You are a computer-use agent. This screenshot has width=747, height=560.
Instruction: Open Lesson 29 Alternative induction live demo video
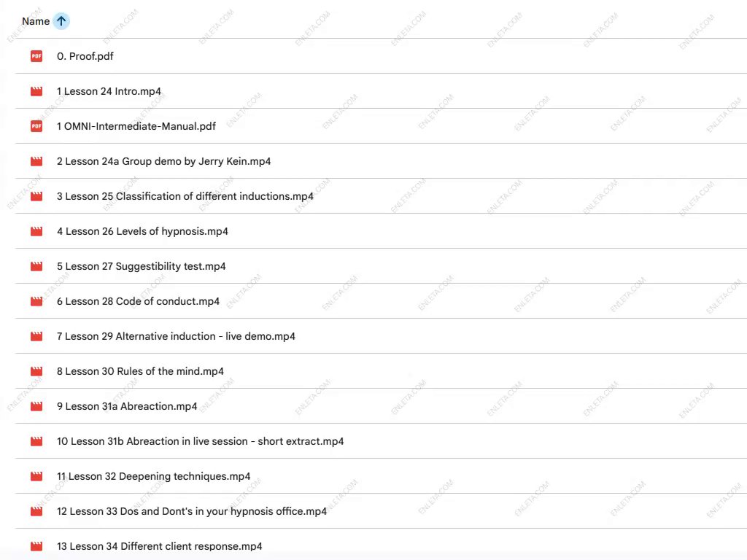(x=176, y=336)
